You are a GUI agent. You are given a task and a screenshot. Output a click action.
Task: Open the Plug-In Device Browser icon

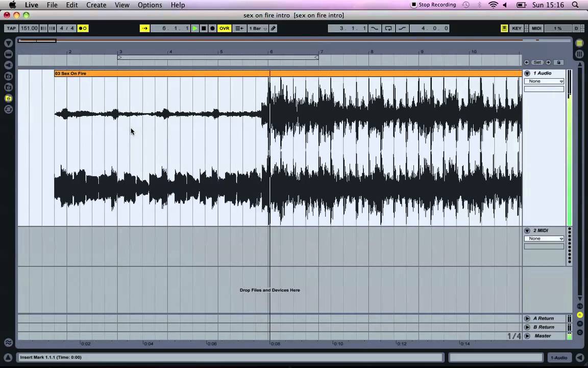coord(8,65)
